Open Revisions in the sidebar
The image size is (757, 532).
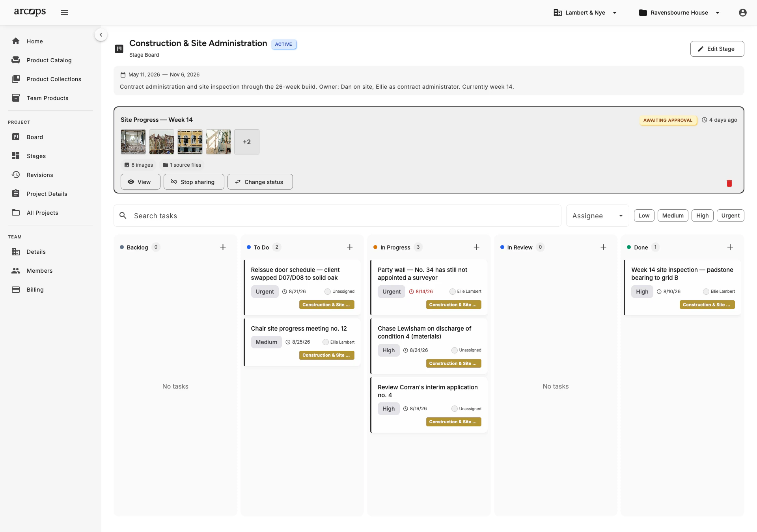point(50,175)
